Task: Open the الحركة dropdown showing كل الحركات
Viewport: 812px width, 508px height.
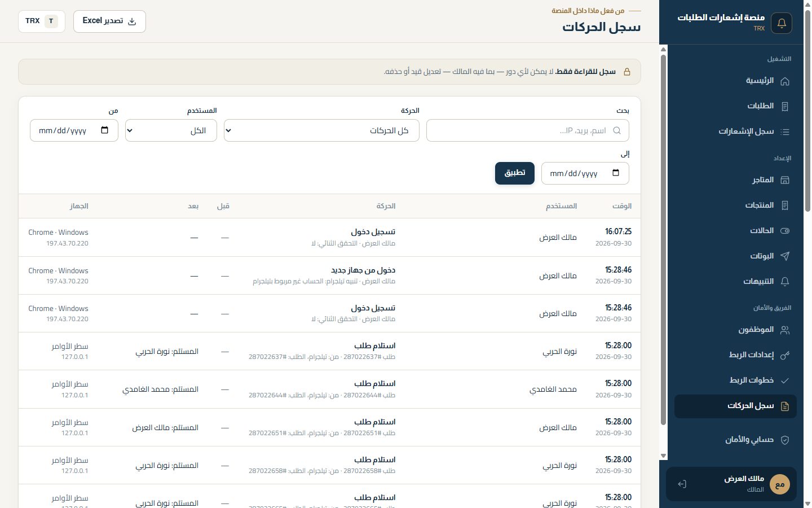Action: 321,130
